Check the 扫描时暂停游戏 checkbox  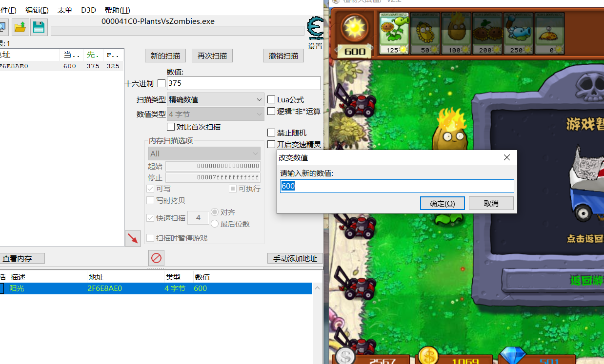pos(151,238)
